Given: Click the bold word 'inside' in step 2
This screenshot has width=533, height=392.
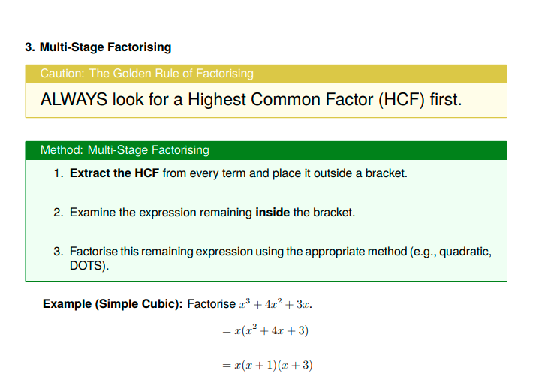Looking at the screenshot, I should tap(273, 213).
